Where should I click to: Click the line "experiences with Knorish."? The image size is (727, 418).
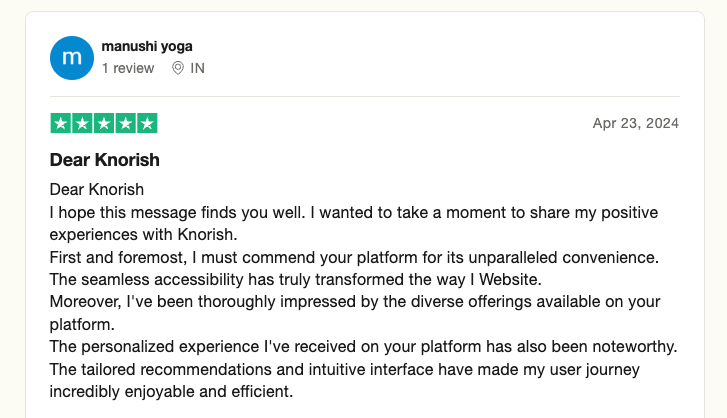click(144, 234)
